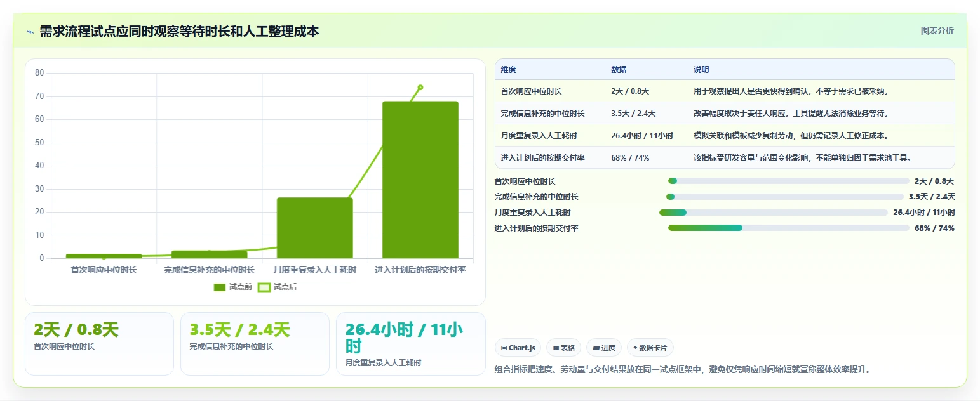Viewport: 980px width, 401px height.
Task: Click the 数据 table column header
Action: (619, 70)
